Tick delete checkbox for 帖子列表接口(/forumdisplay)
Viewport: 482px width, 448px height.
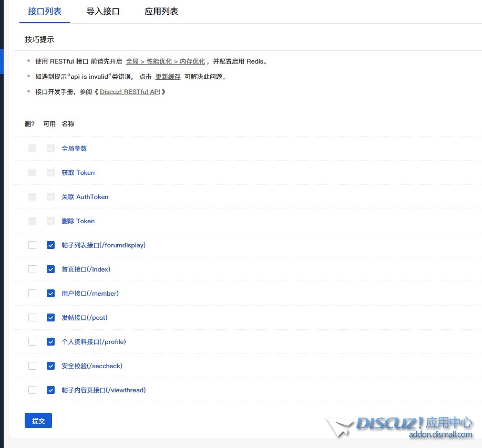[32, 245]
